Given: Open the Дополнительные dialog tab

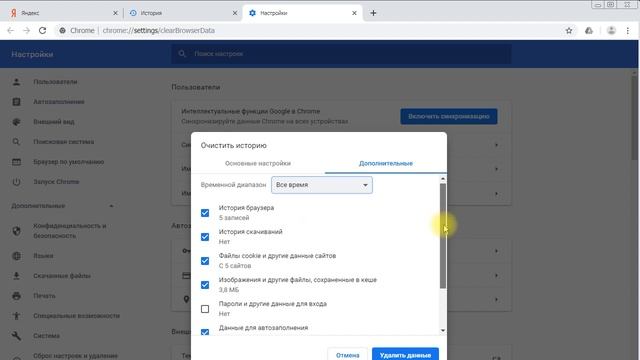Looking at the screenshot, I should click(x=386, y=163).
